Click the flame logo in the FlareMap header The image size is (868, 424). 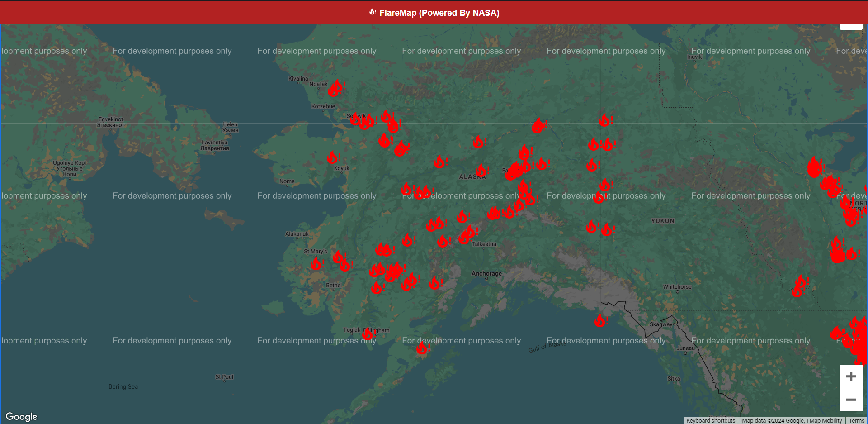click(x=373, y=12)
